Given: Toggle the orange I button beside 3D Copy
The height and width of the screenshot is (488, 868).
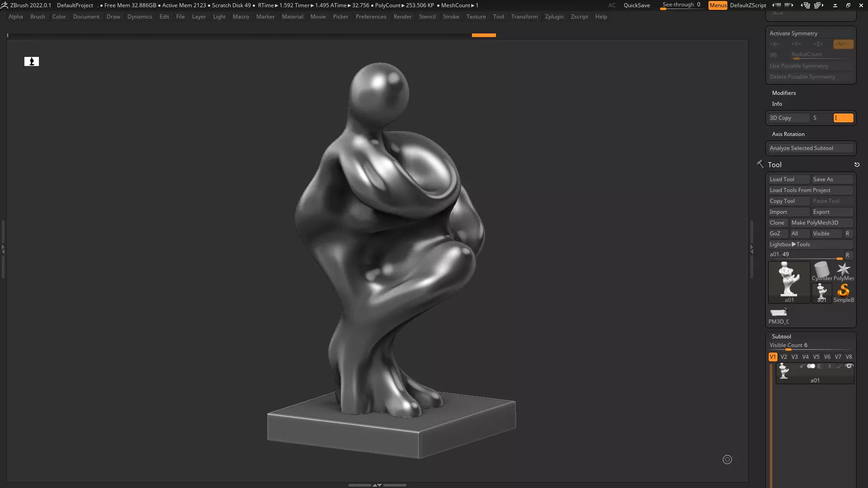Looking at the screenshot, I should point(843,118).
